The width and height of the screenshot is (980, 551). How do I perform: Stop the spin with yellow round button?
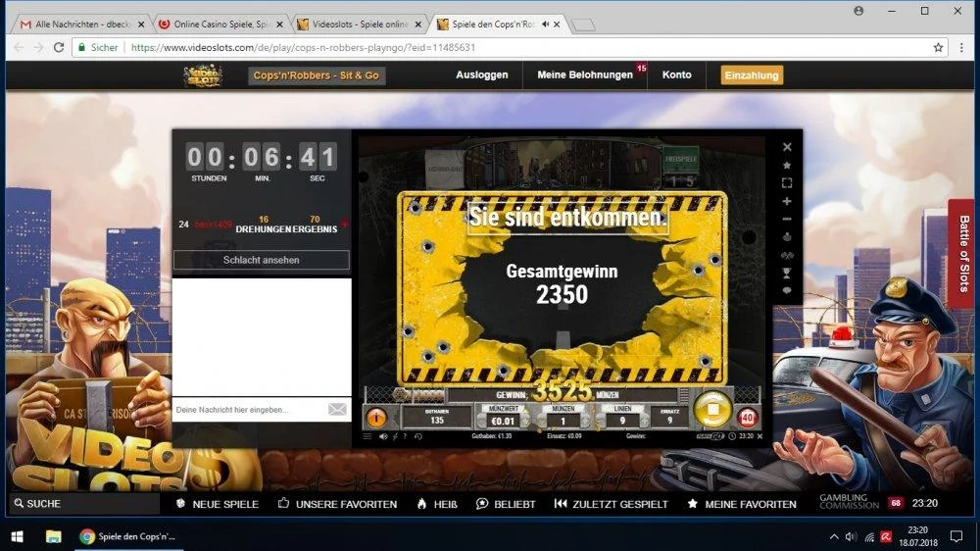pos(712,410)
